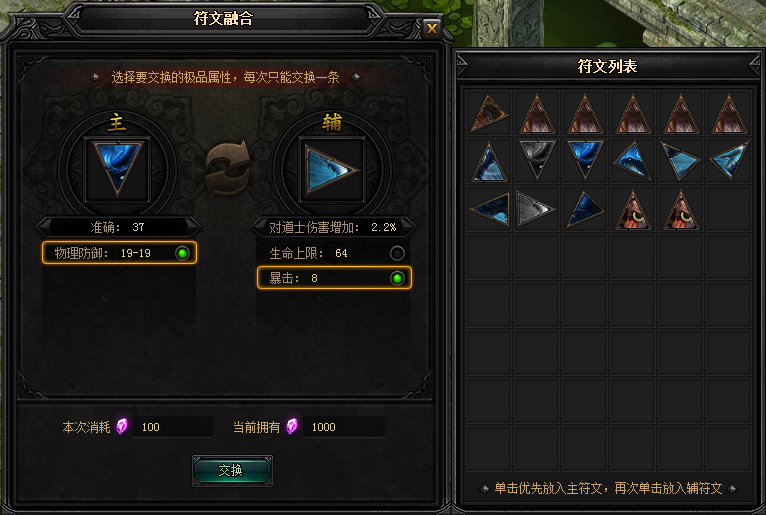Select the blue downward triangle rune in list
Viewport: 766px width, 515px height.
[585, 161]
